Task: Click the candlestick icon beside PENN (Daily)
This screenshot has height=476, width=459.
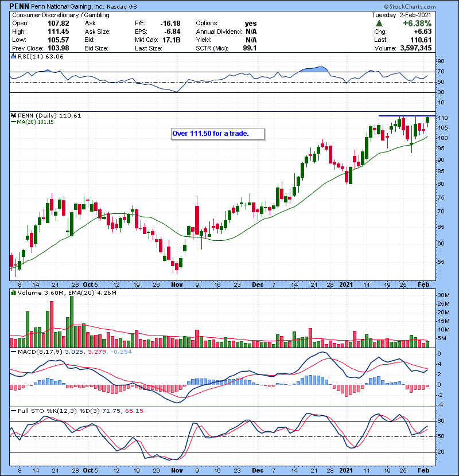Action: 13,115
